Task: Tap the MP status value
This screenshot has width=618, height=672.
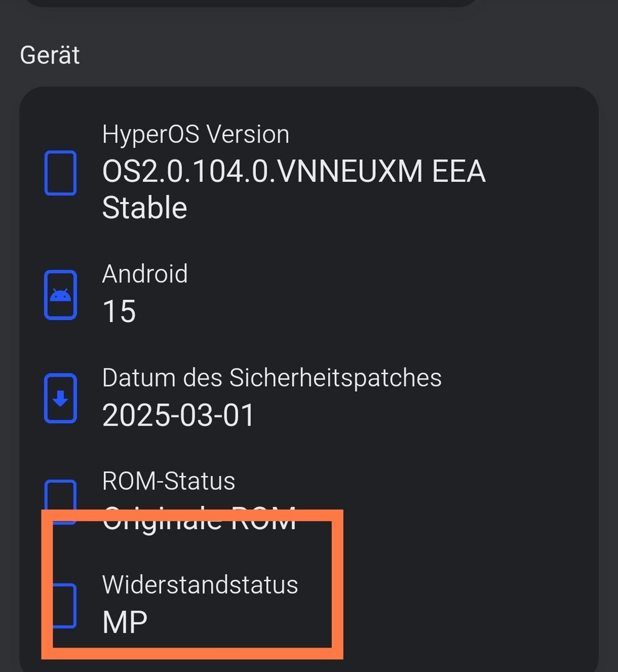Action: pos(125,622)
